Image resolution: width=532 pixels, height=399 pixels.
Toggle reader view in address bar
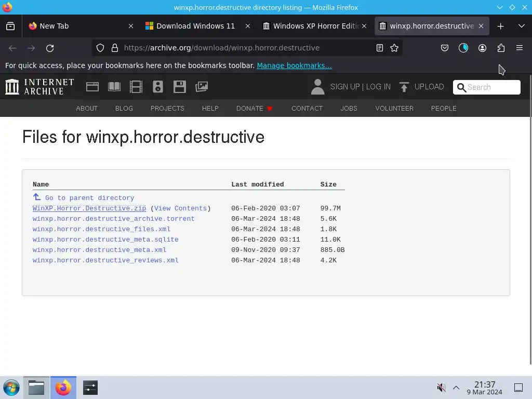pos(380,48)
